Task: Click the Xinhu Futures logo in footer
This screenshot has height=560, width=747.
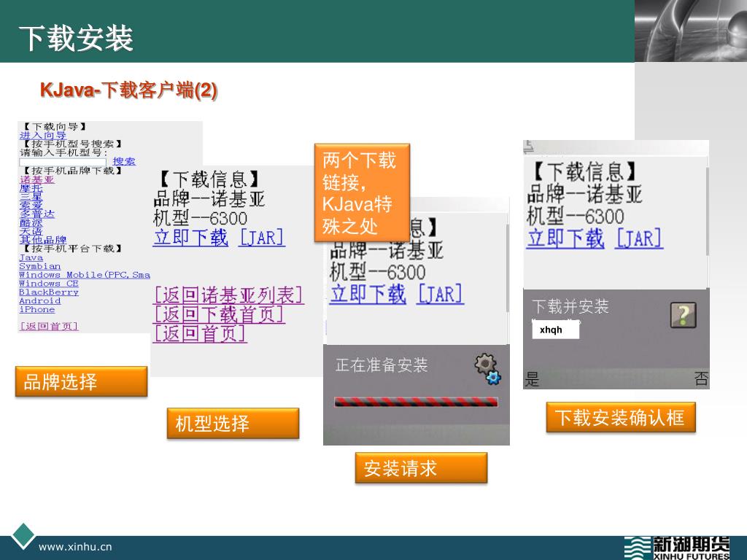Action: [x=676, y=548]
